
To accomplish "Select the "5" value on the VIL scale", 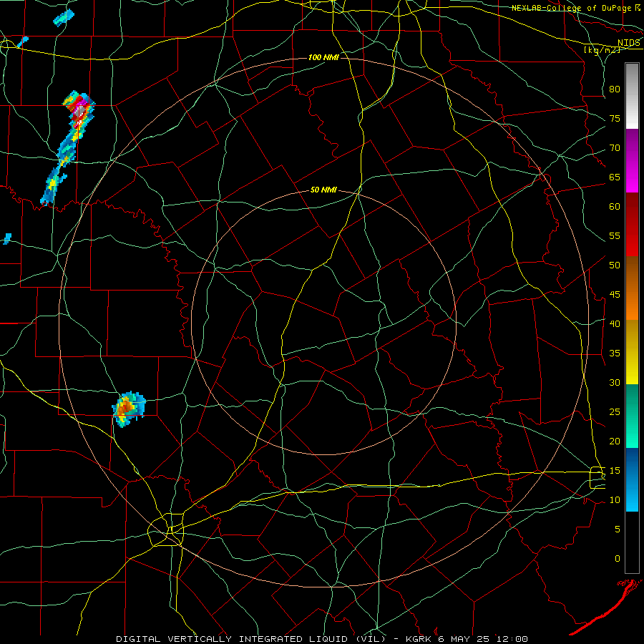I will (x=618, y=530).
